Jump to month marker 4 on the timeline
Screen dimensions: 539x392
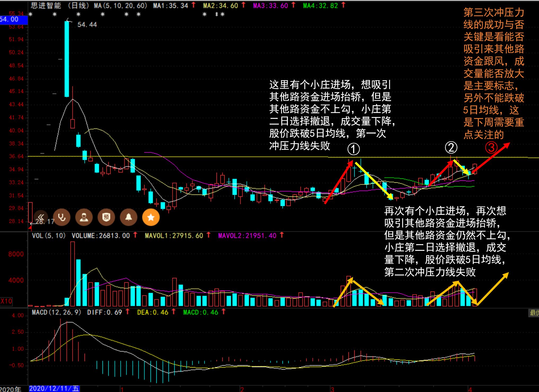[470, 389]
